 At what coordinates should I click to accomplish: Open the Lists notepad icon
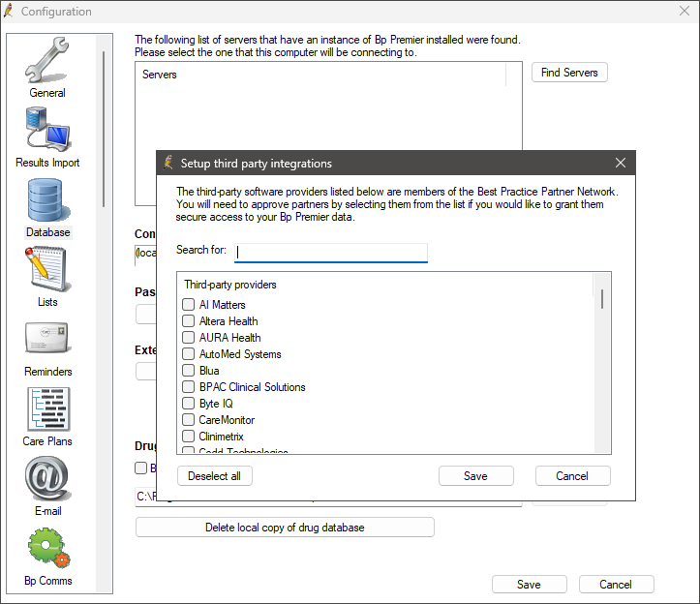pyautogui.click(x=47, y=269)
